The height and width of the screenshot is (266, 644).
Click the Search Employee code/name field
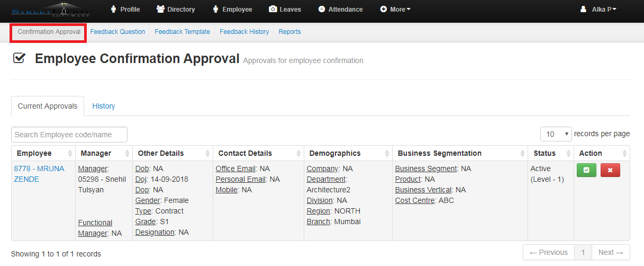point(69,135)
